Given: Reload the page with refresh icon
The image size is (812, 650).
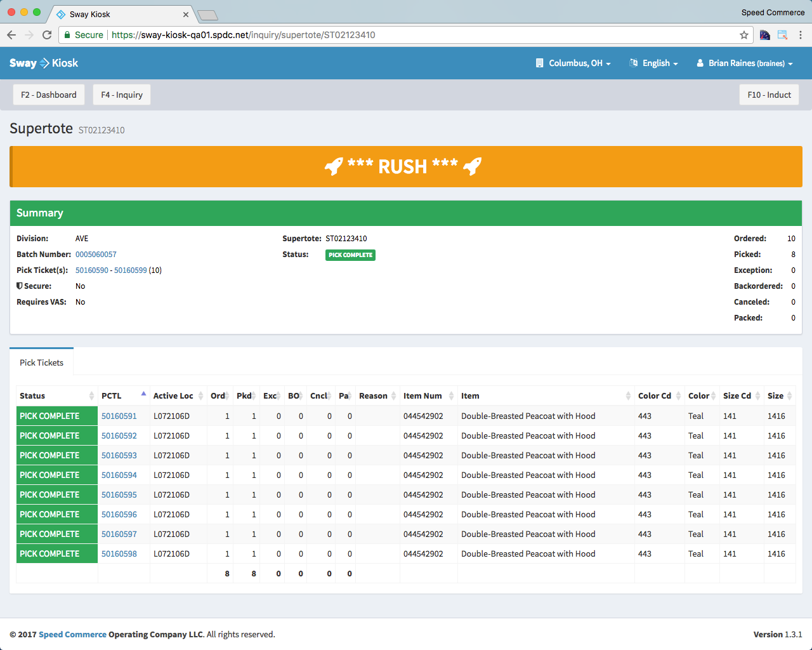Looking at the screenshot, I should pyautogui.click(x=47, y=35).
